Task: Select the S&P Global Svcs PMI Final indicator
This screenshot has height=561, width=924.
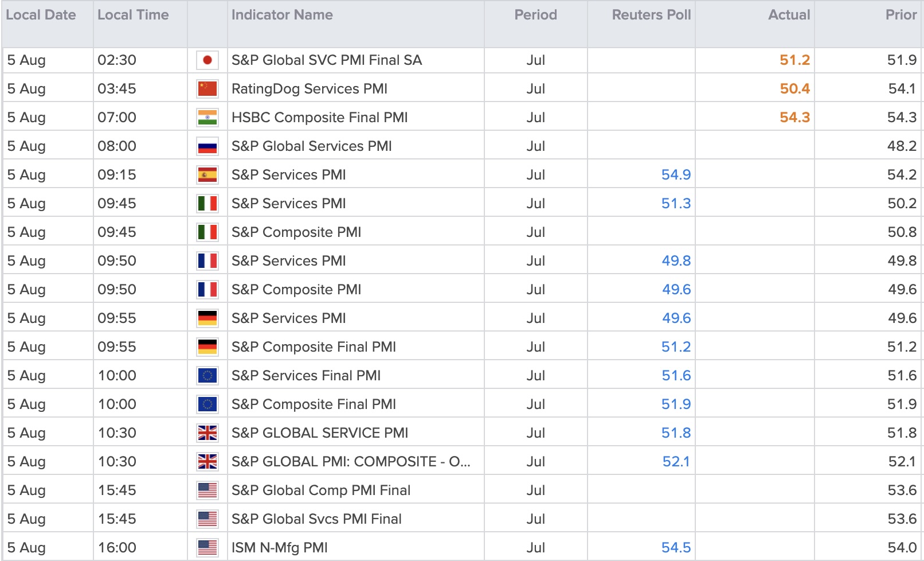Action: [x=316, y=519]
